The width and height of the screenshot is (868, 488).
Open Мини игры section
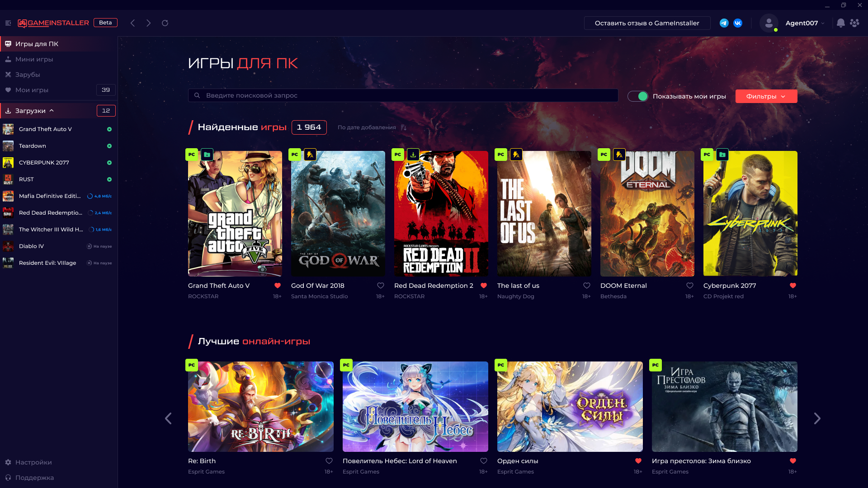coord(59,59)
